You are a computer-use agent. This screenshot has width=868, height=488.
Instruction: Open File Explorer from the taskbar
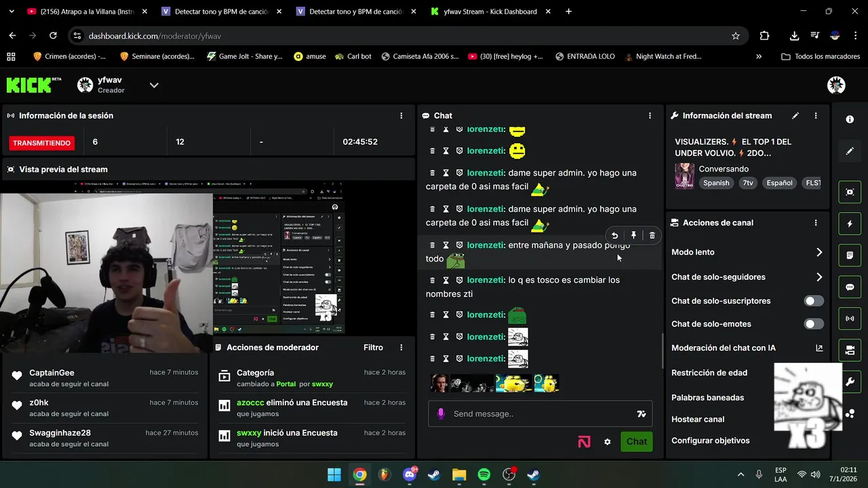(x=459, y=474)
